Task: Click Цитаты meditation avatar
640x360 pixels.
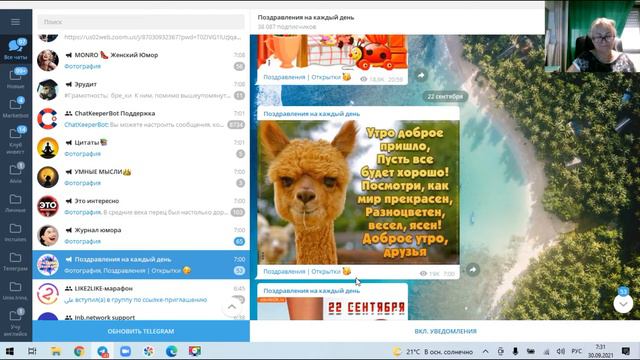Action: point(48,148)
